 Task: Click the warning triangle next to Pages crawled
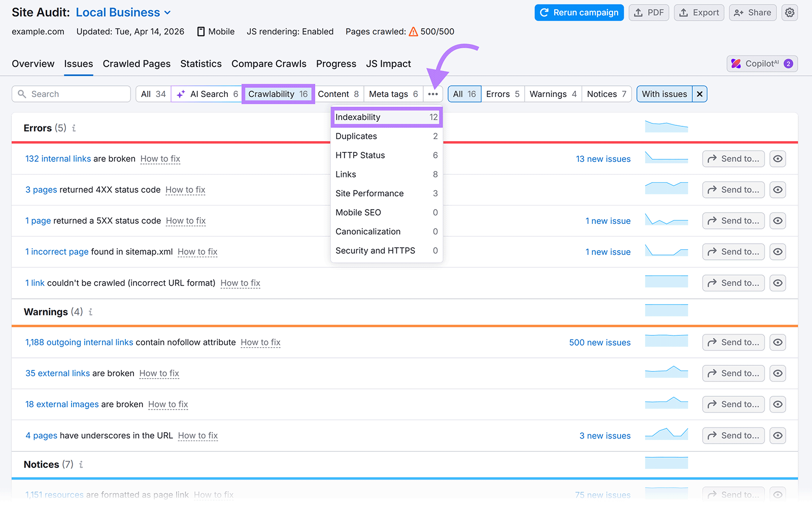[414, 31]
